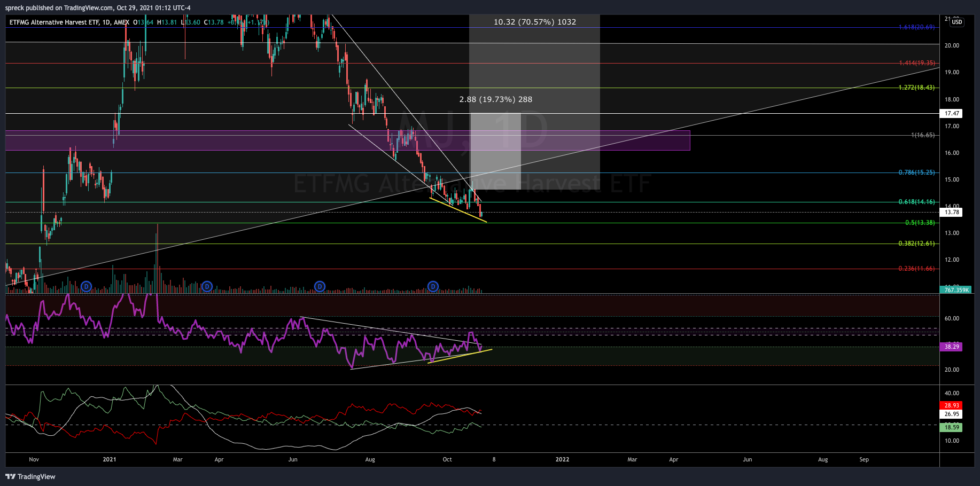The width and height of the screenshot is (980, 486).
Task: Click the H13.81 high value in the header
Action: coord(167,22)
